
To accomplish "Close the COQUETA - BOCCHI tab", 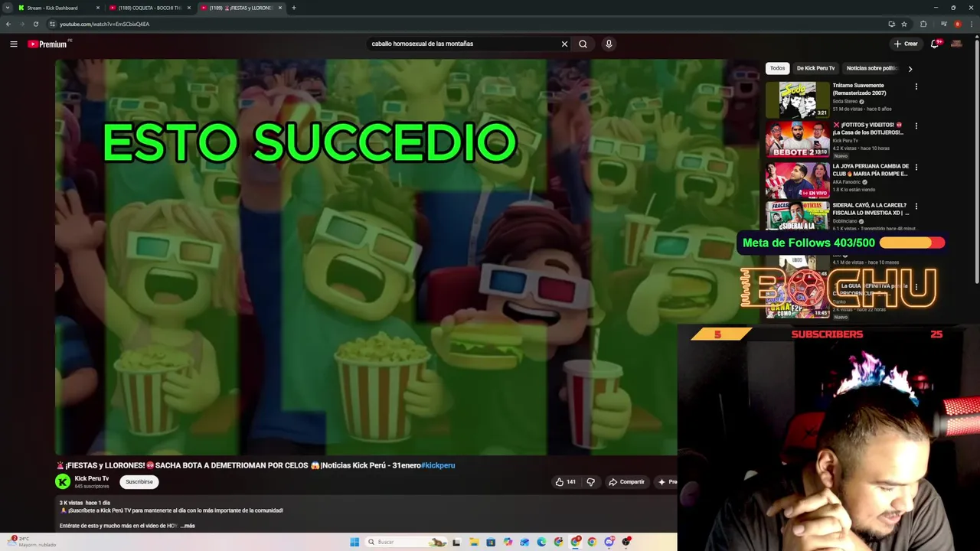I will tap(189, 8).
